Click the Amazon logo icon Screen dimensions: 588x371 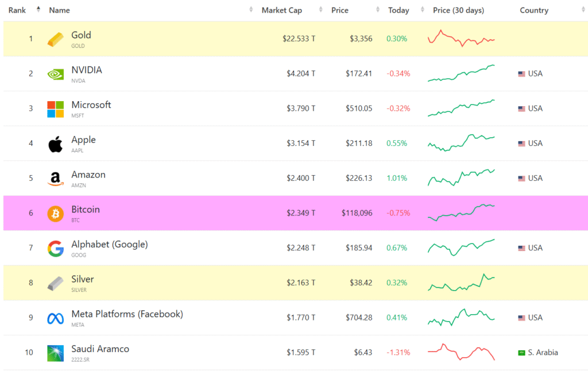[56, 179]
